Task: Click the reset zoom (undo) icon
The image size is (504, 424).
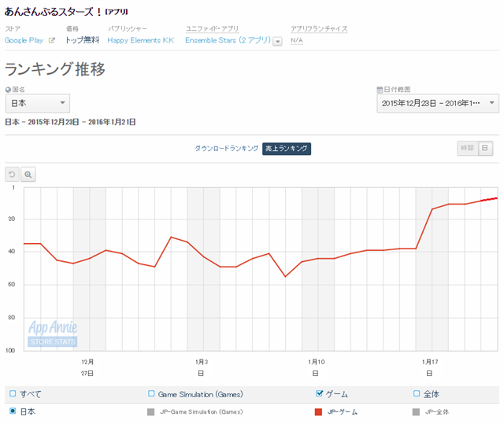Action: point(12,175)
